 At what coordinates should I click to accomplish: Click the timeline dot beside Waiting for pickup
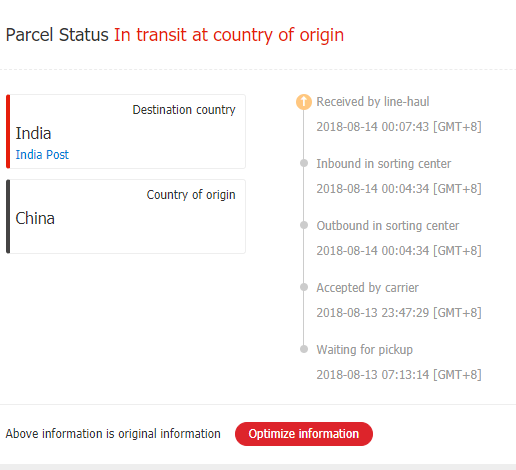pos(304,349)
